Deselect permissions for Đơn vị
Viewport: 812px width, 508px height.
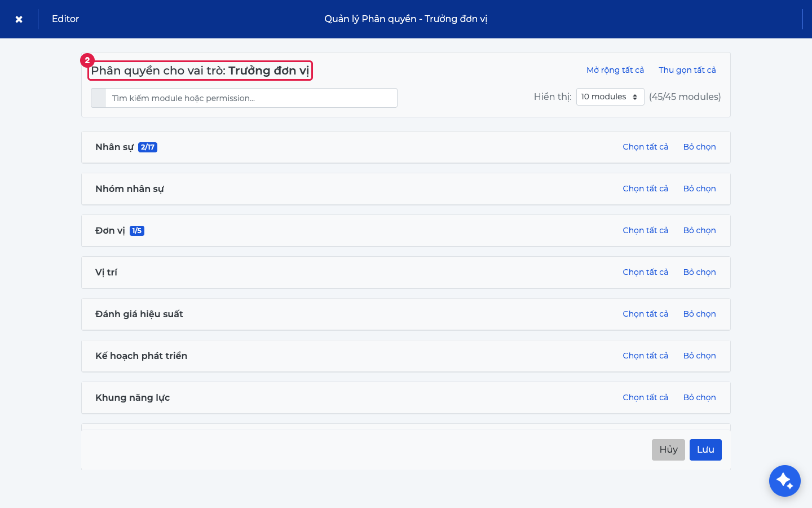point(700,230)
